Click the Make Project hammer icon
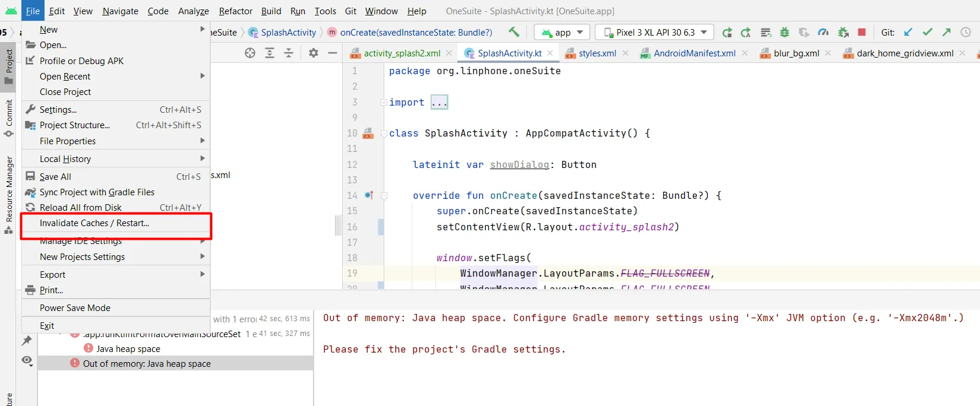This screenshot has width=980, height=406. (x=514, y=32)
